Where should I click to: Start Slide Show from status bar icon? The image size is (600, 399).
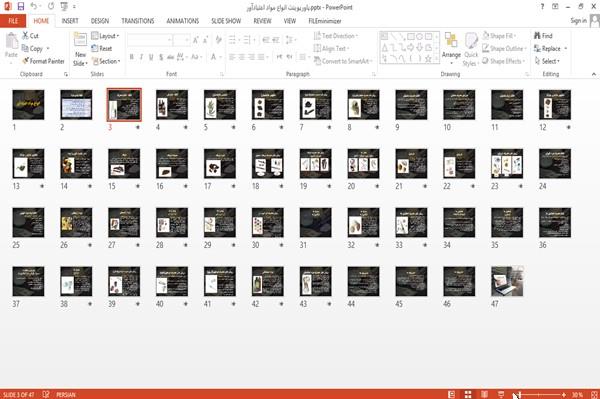click(x=501, y=394)
